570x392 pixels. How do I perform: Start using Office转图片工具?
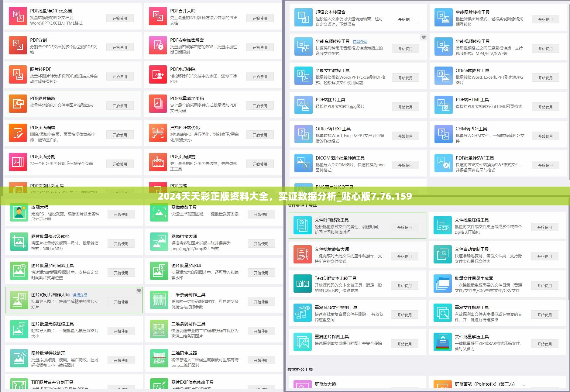(545, 78)
